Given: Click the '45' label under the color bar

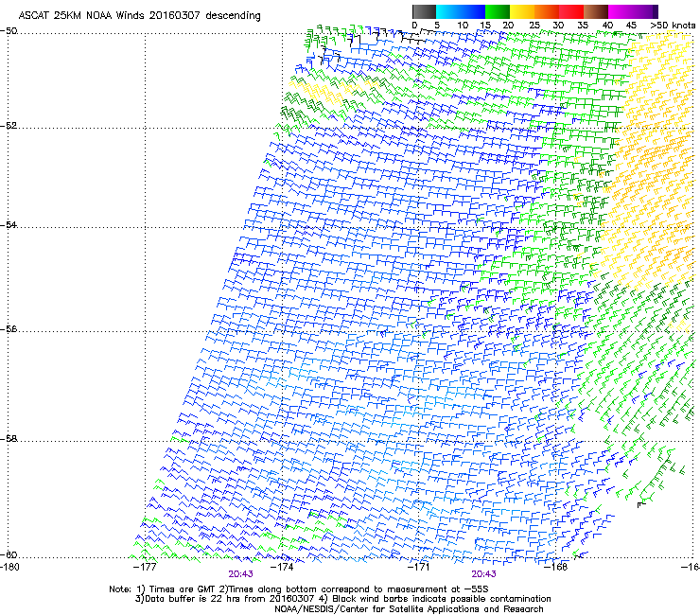Looking at the screenshot, I should pyautogui.click(x=631, y=26).
